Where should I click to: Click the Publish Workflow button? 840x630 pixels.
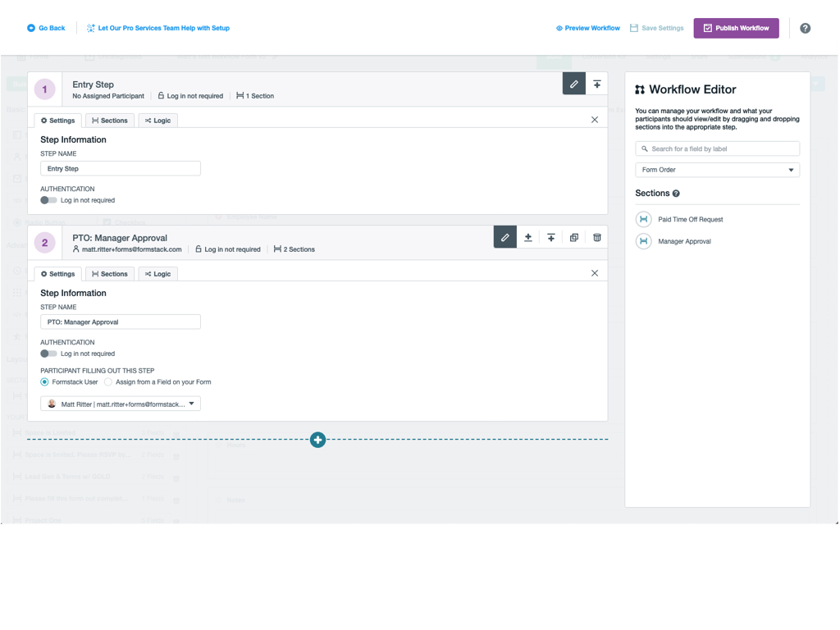pyautogui.click(x=736, y=28)
